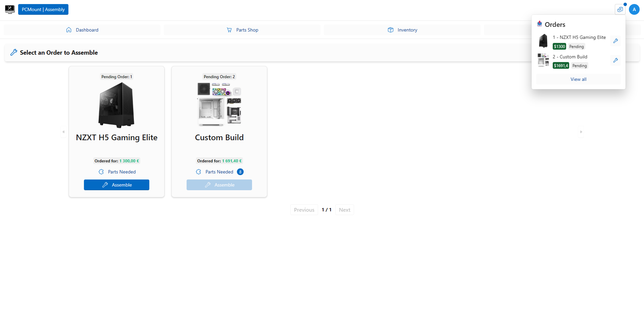
Task: Click the NZXT H5 case image on card
Action: 116,105
